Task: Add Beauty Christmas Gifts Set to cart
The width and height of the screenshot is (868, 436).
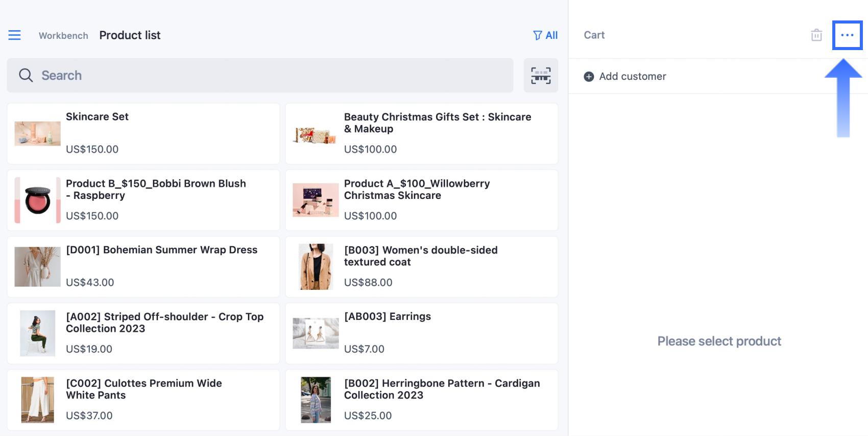Action: point(421,134)
